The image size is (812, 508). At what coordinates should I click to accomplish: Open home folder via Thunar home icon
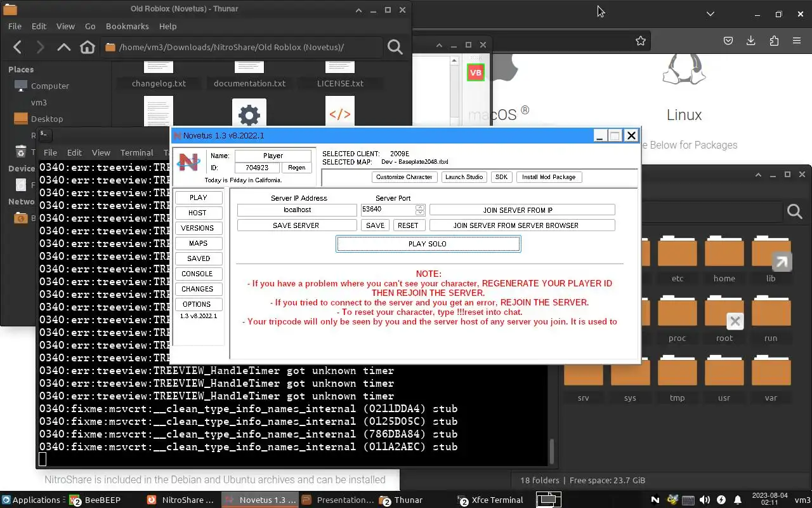point(88,47)
